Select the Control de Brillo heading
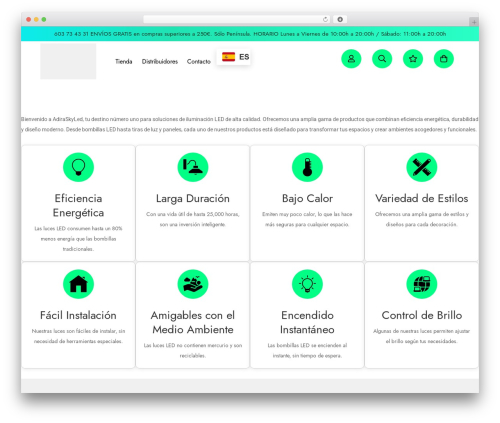The width and height of the screenshot is (500, 423). pyautogui.click(x=422, y=315)
